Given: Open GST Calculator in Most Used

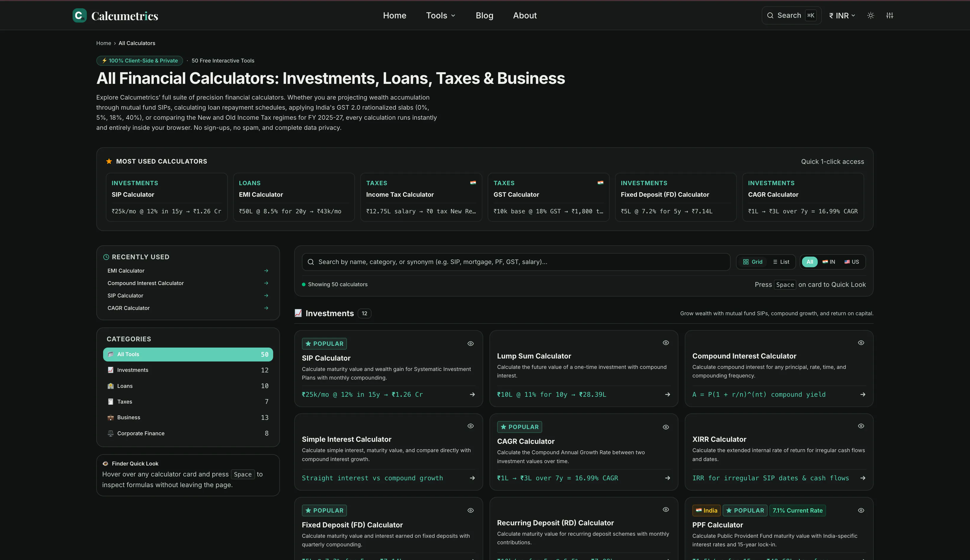Looking at the screenshot, I should click(x=548, y=197).
